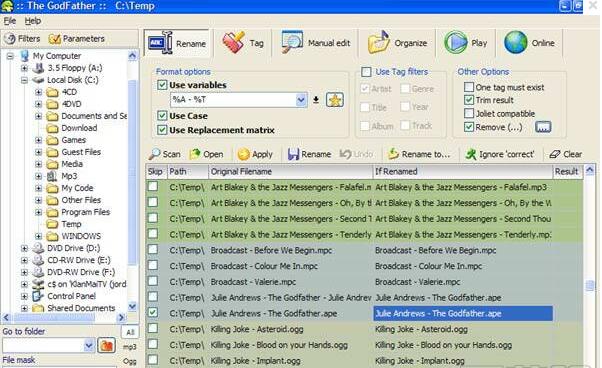Screen dimensions: 602x368
Task: Click the orange Go to folder button
Action: pyautogui.click(x=106, y=346)
